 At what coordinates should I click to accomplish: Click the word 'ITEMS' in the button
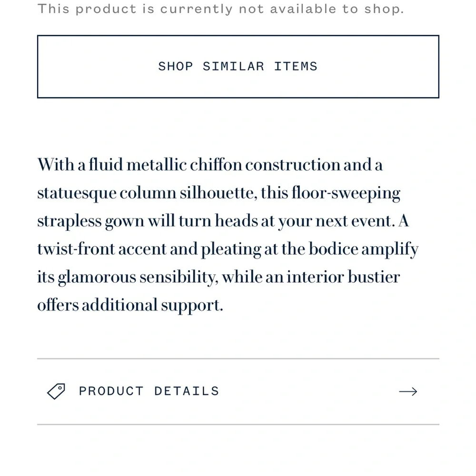coord(296,67)
